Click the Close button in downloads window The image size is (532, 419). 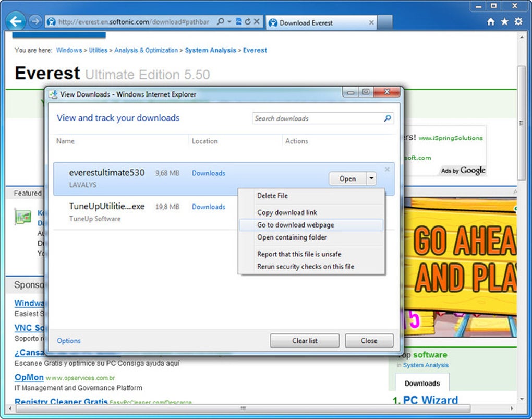click(x=369, y=341)
